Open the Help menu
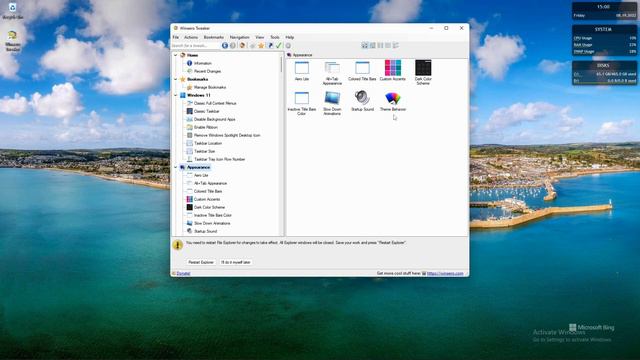The height and width of the screenshot is (360, 640). tap(289, 37)
